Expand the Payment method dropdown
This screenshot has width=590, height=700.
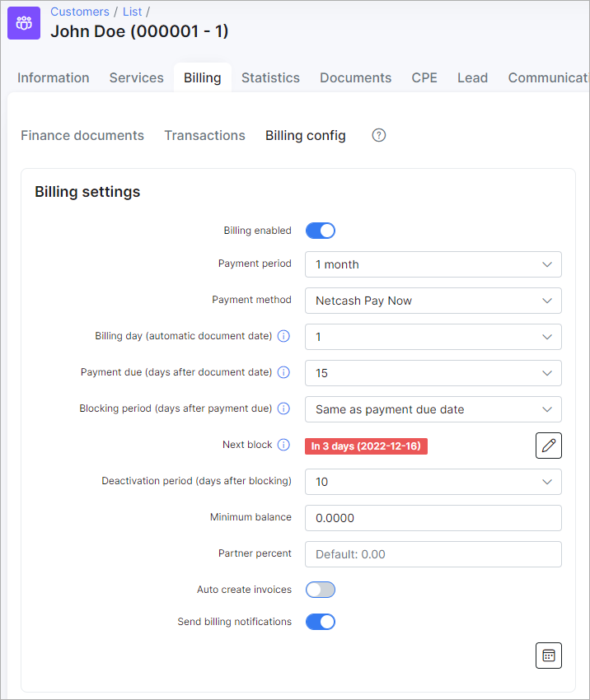pos(433,301)
